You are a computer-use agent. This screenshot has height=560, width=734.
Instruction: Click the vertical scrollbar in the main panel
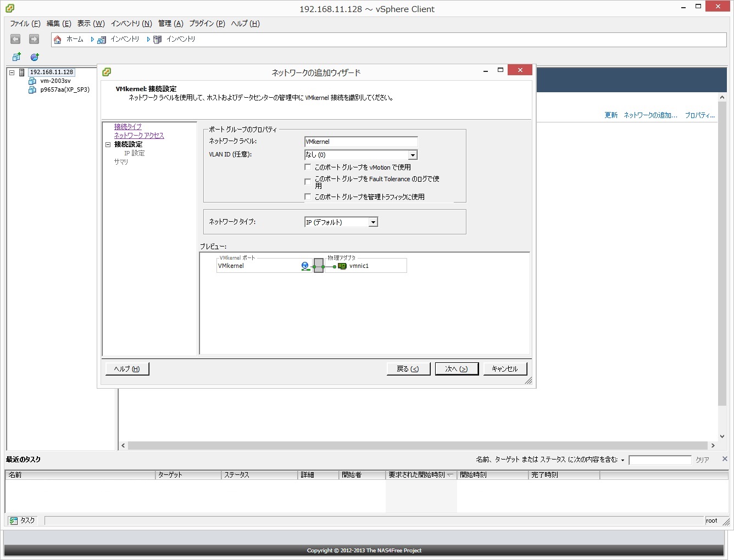pos(722,254)
